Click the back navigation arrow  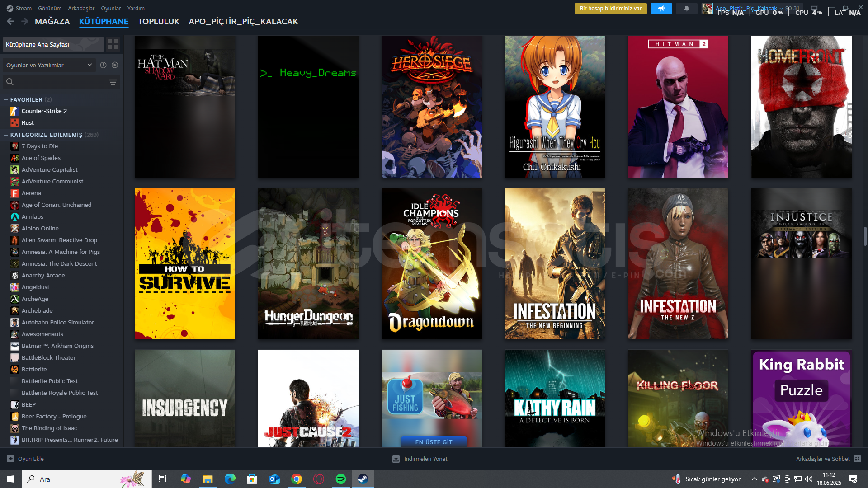point(10,21)
